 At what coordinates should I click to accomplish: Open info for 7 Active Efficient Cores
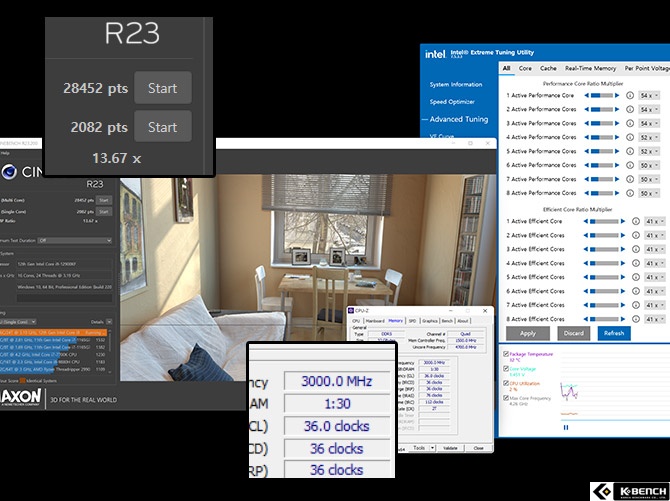coord(636,305)
